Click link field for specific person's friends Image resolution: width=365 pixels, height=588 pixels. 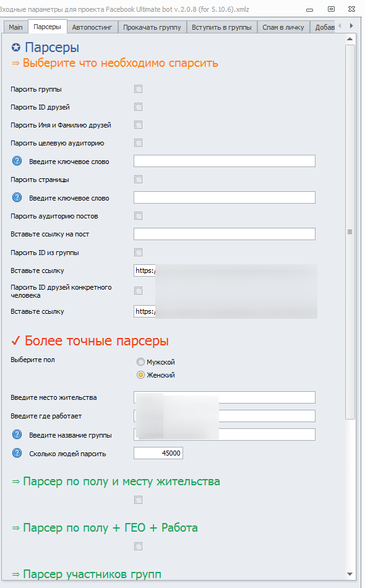(x=225, y=311)
